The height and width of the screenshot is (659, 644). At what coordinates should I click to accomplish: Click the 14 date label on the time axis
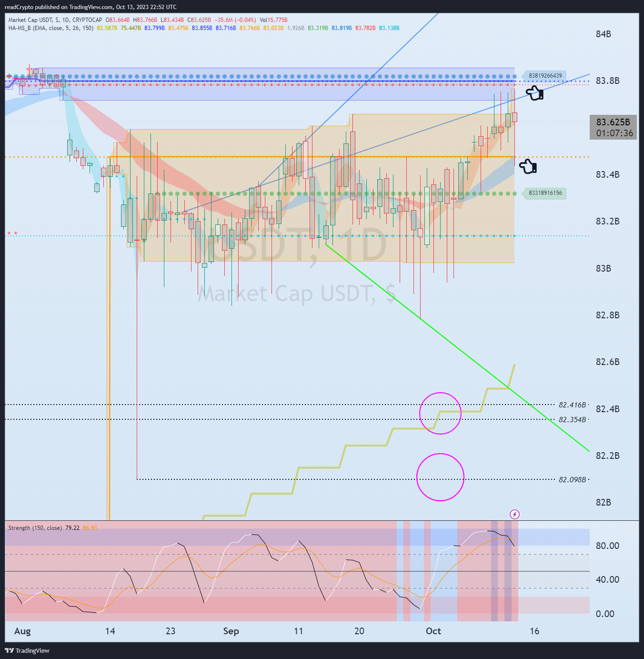(x=110, y=631)
